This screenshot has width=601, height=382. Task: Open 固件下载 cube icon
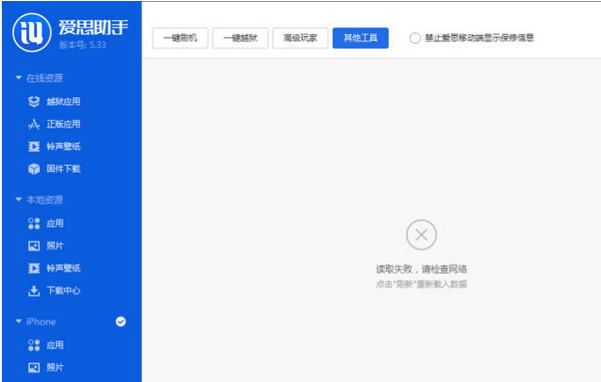[34, 169]
